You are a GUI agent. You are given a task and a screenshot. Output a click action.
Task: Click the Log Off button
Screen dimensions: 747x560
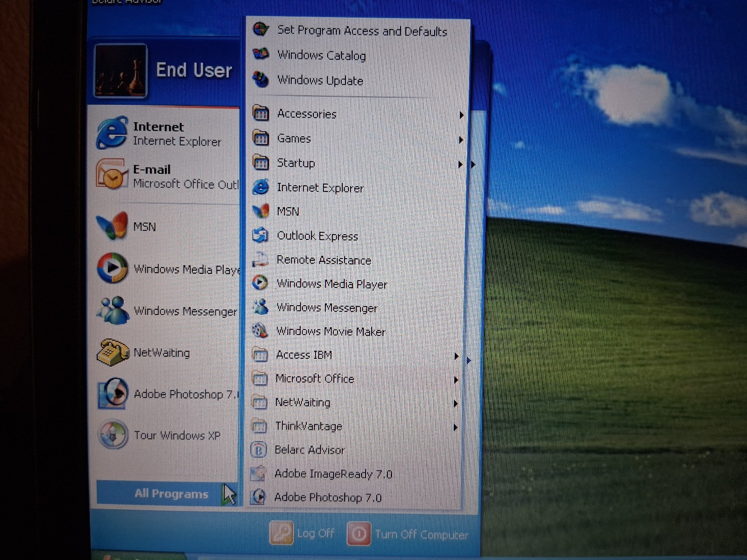303,533
